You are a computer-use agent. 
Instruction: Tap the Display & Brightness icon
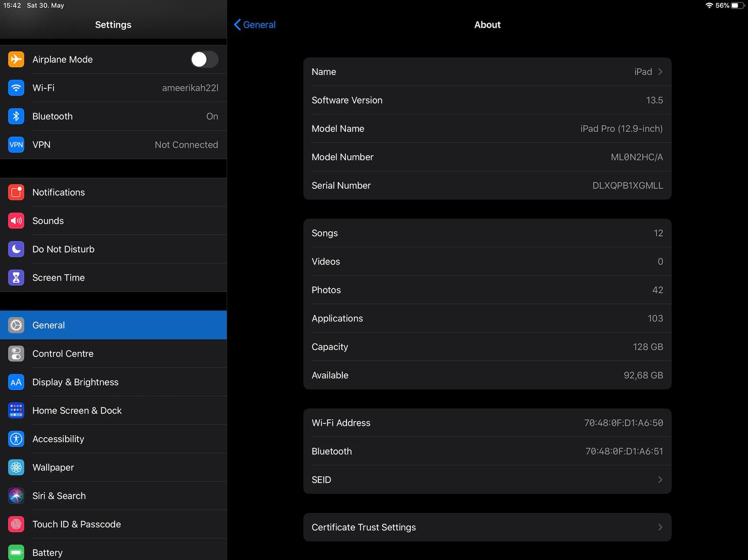16,382
